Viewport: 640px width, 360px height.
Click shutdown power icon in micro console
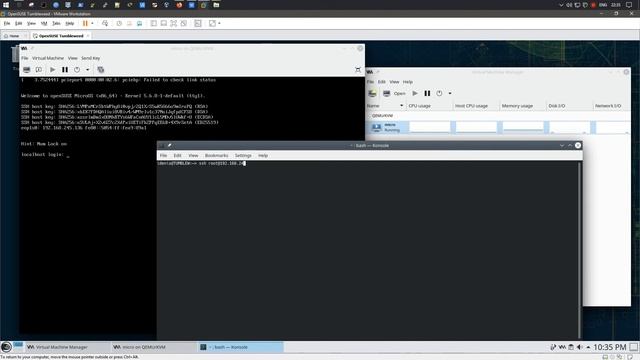click(77, 70)
